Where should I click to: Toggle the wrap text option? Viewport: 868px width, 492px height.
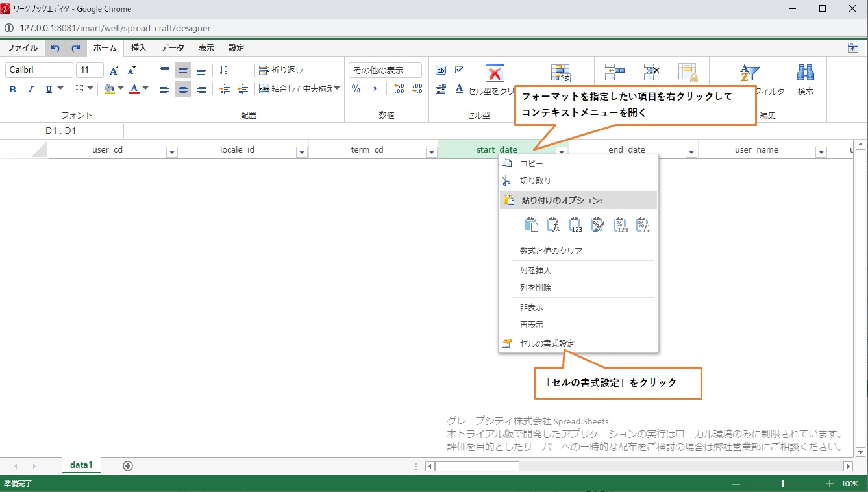pyautogui.click(x=281, y=70)
